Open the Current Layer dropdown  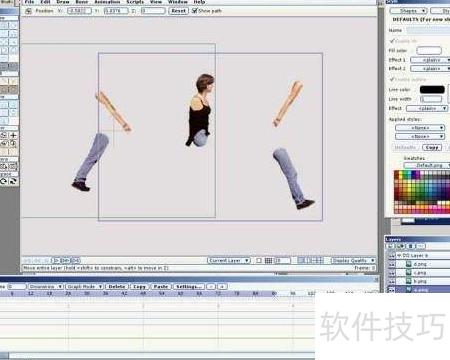(x=229, y=260)
